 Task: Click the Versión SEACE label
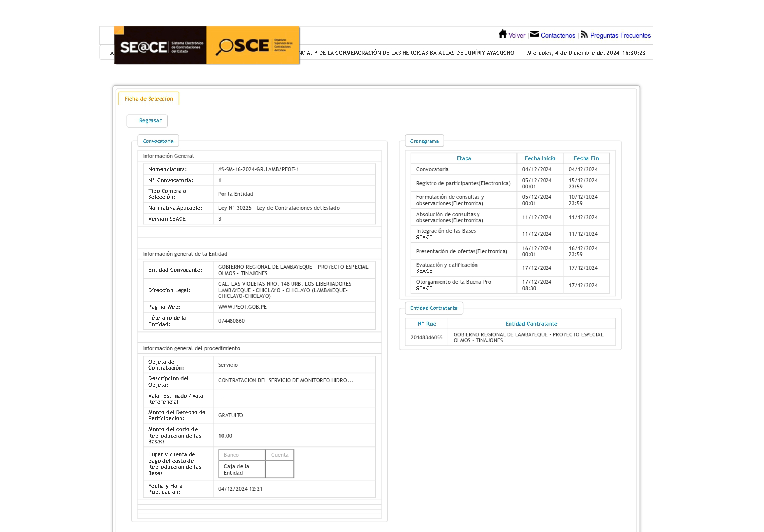point(167,219)
